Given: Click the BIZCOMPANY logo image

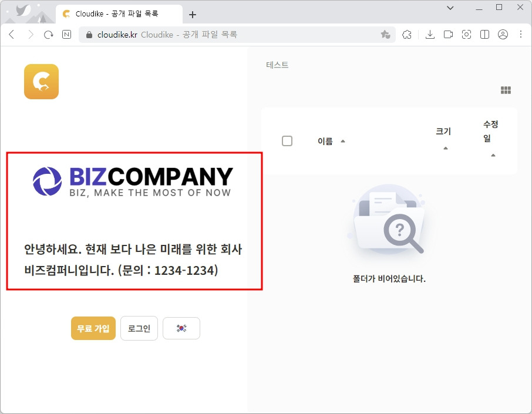Looking at the screenshot, I should click(133, 181).
